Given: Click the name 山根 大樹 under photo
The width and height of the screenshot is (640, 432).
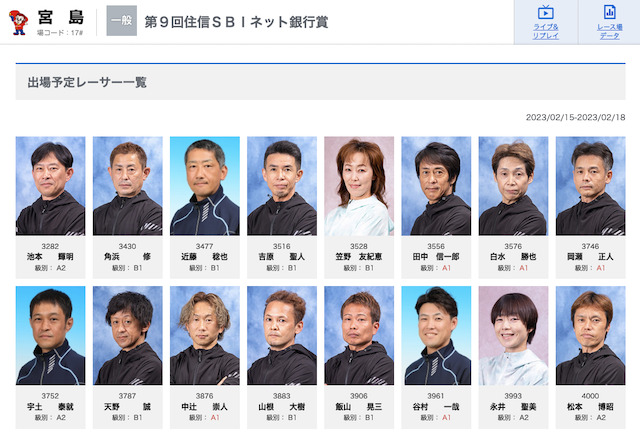Looking at the screenshot, I should [282, 407].
